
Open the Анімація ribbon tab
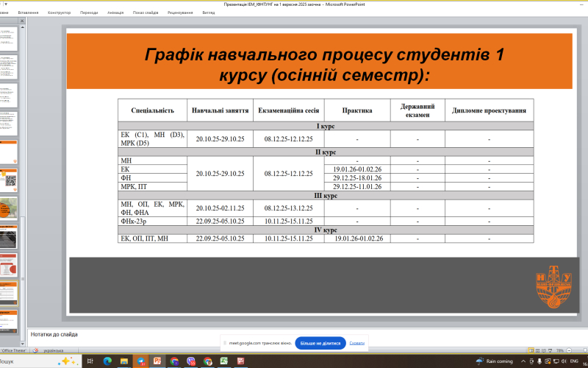[115, 13]
